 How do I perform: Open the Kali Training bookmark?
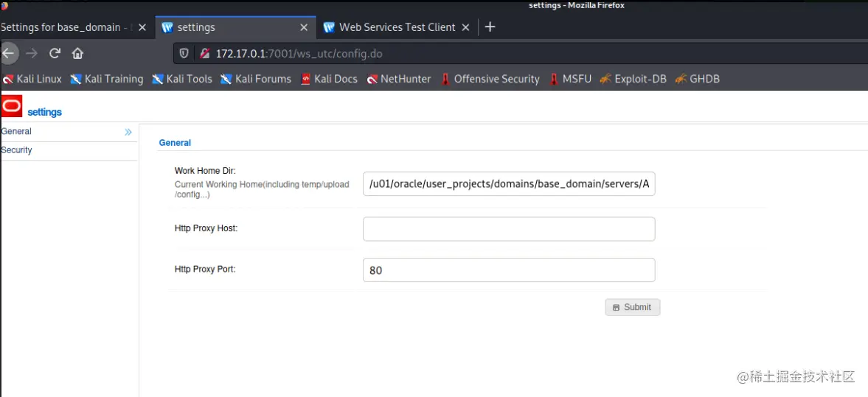107,79
